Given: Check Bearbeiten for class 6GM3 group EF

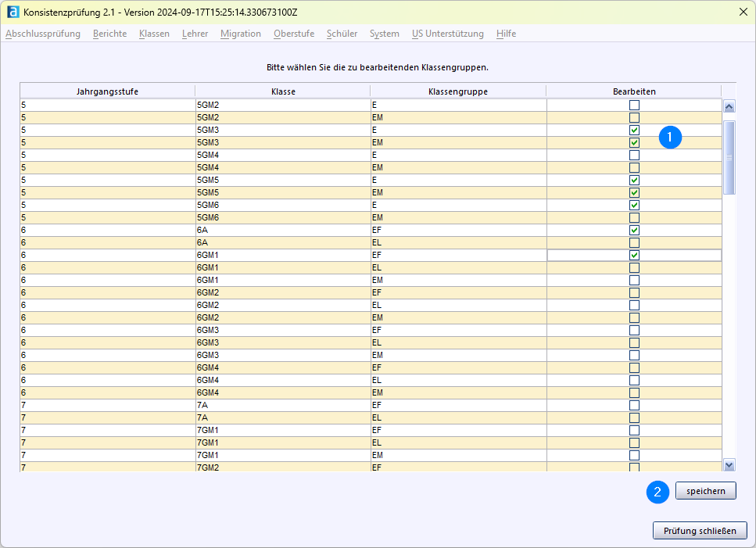Looking at the screenshot, I should [635, 331].
